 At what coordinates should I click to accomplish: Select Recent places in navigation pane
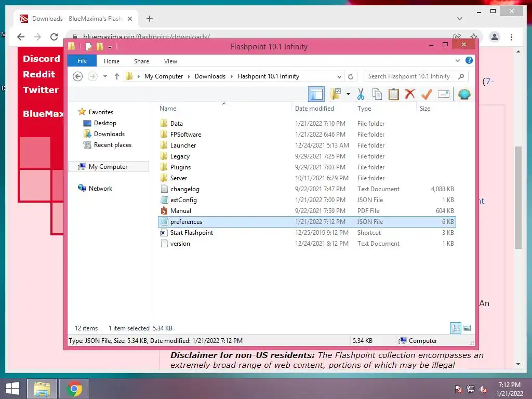(113, 145)
